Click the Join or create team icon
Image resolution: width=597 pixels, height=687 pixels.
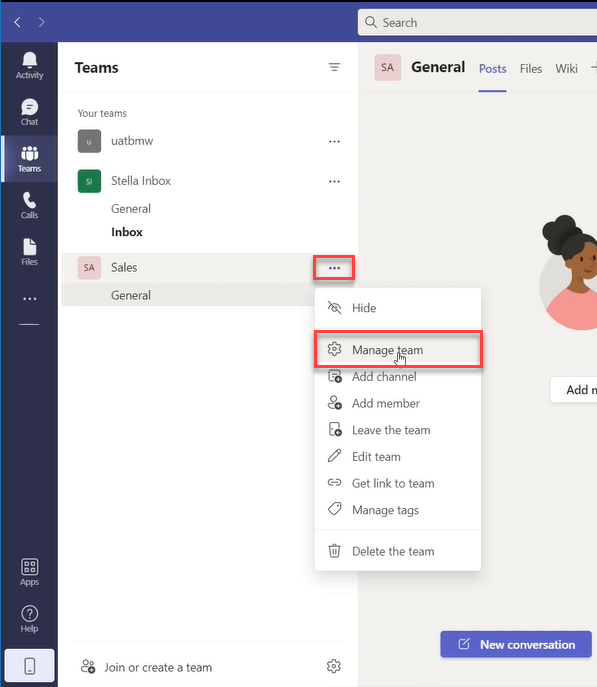coord(88,666)
